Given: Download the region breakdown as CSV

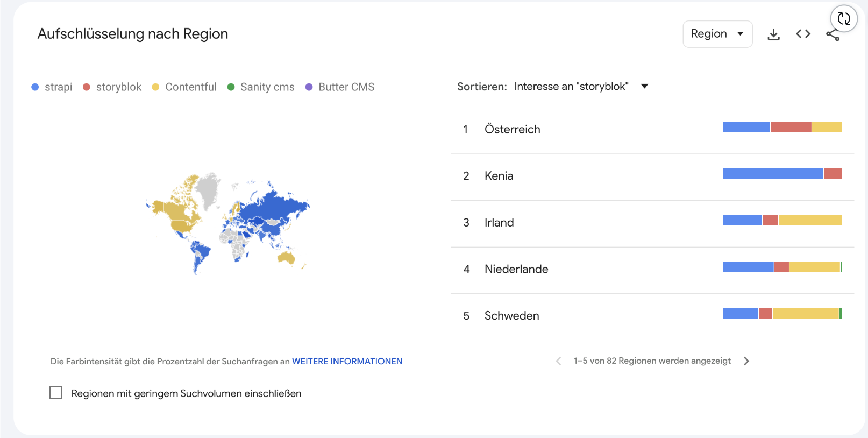Looking at the screenshot, I should tap(773, 34).
